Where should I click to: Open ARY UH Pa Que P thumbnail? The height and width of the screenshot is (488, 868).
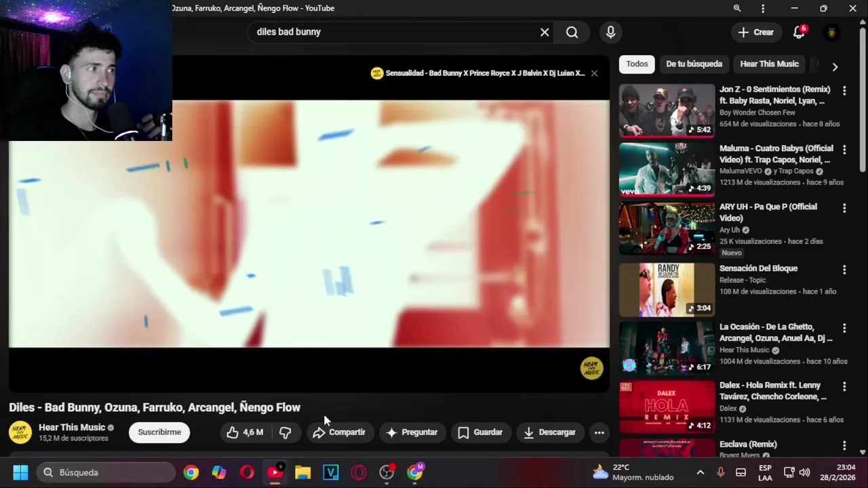tap(667, 227)
